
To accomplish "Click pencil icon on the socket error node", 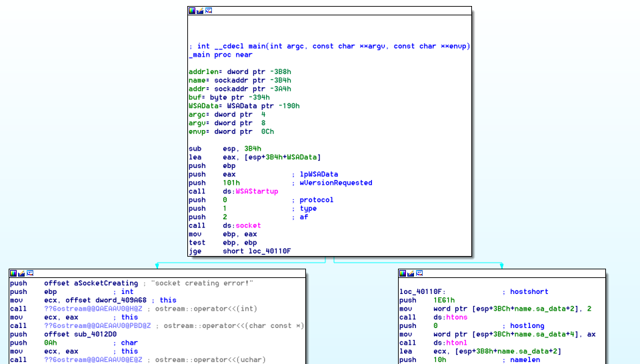I will tap(21, 273).
